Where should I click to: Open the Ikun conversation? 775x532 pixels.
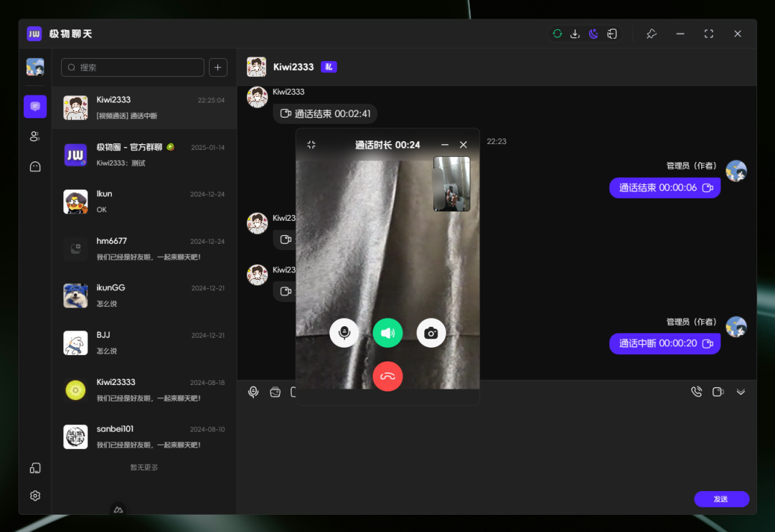[x=144, y=201]
